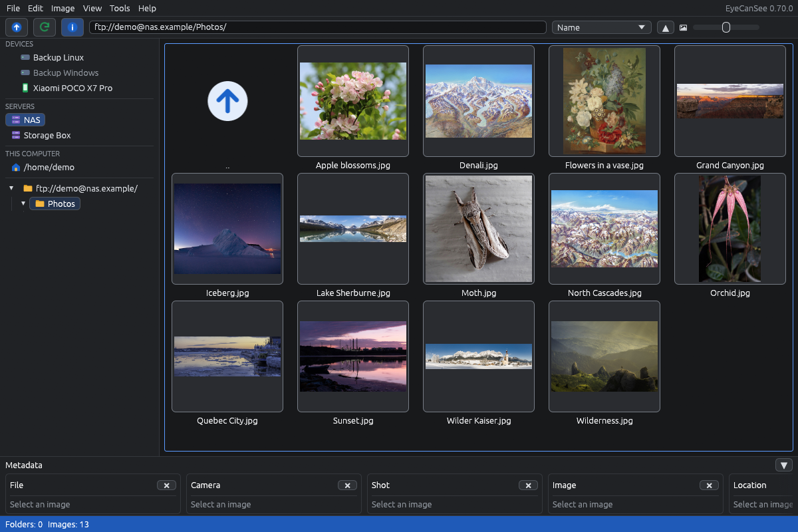Viewport: 798px width, 532px height.
Task: Select the Denali.jpg thumbnail
Action: (x=479, y=101)
